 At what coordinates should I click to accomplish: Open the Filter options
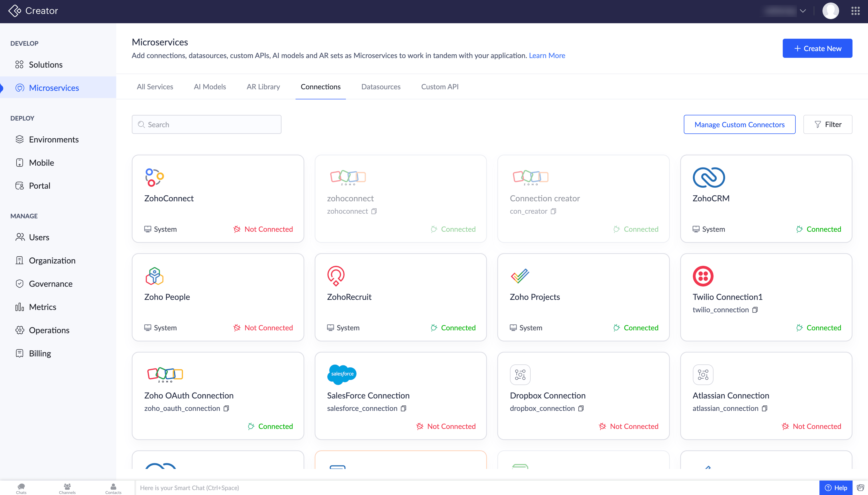[x=827, y=124]
